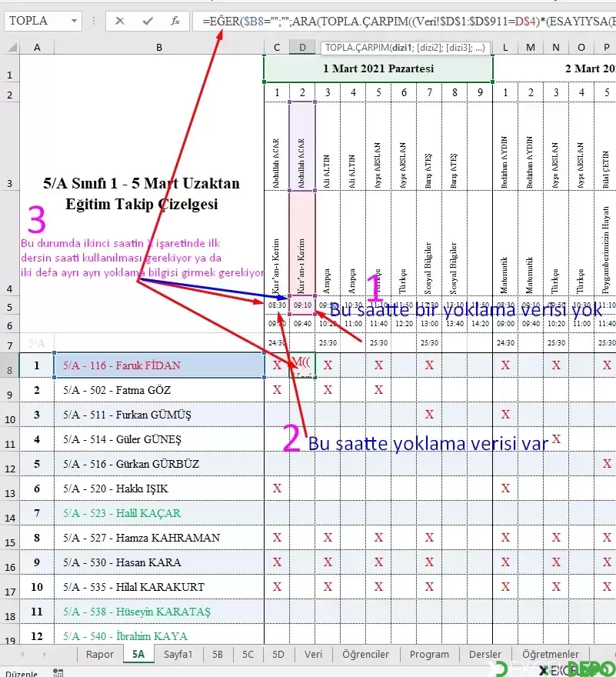The image size is (616, 677).
Task: Click Düzenle mode indicator in status bar
Action: pos(22,672)
